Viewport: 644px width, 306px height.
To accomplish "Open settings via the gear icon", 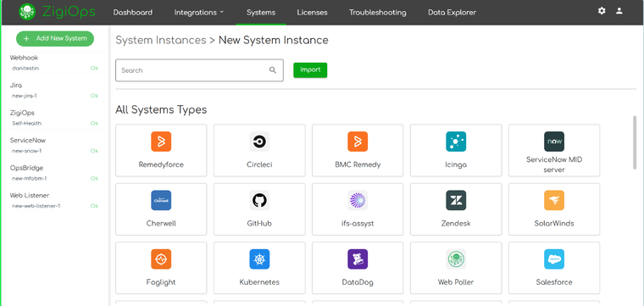I will tap(602, 11).
